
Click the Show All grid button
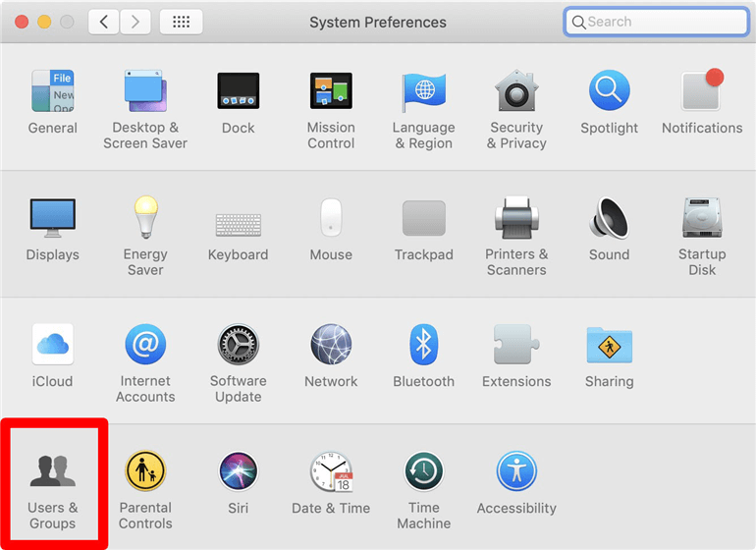pyautogui.click(x=182, y=22)
